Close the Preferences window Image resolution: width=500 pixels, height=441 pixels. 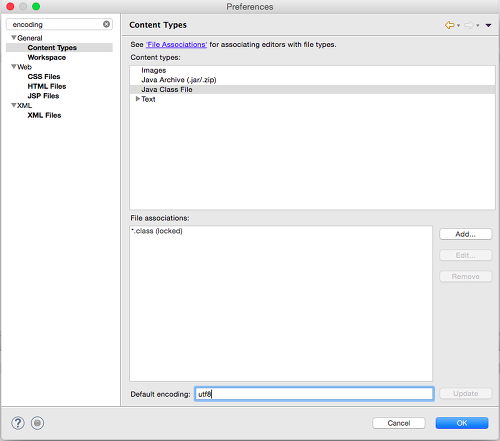tap(10, 6)
